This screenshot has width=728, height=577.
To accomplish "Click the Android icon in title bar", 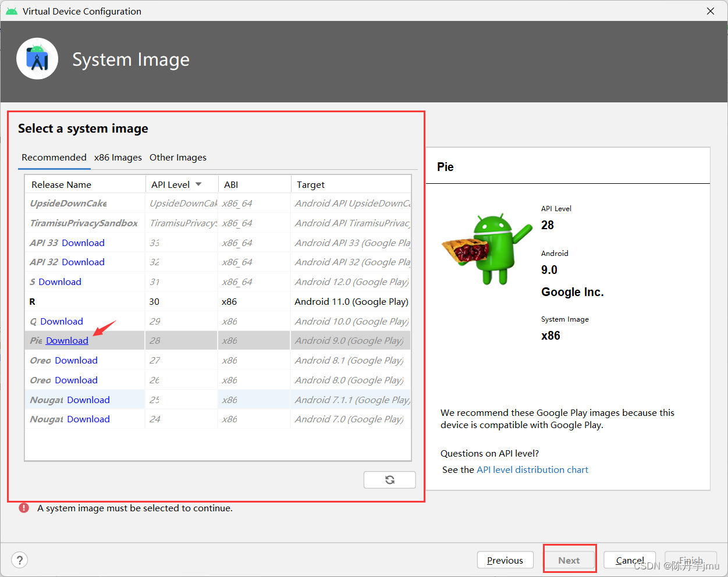I will (x=12, y=11).
